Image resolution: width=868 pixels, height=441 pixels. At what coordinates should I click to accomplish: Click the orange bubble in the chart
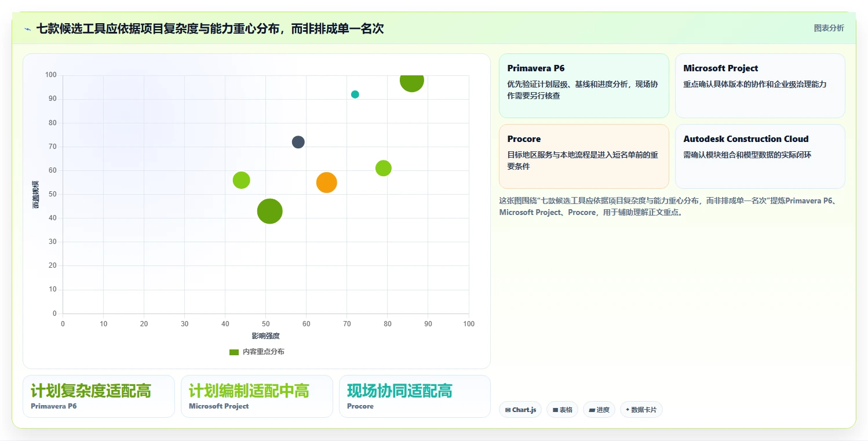point(327,183)
